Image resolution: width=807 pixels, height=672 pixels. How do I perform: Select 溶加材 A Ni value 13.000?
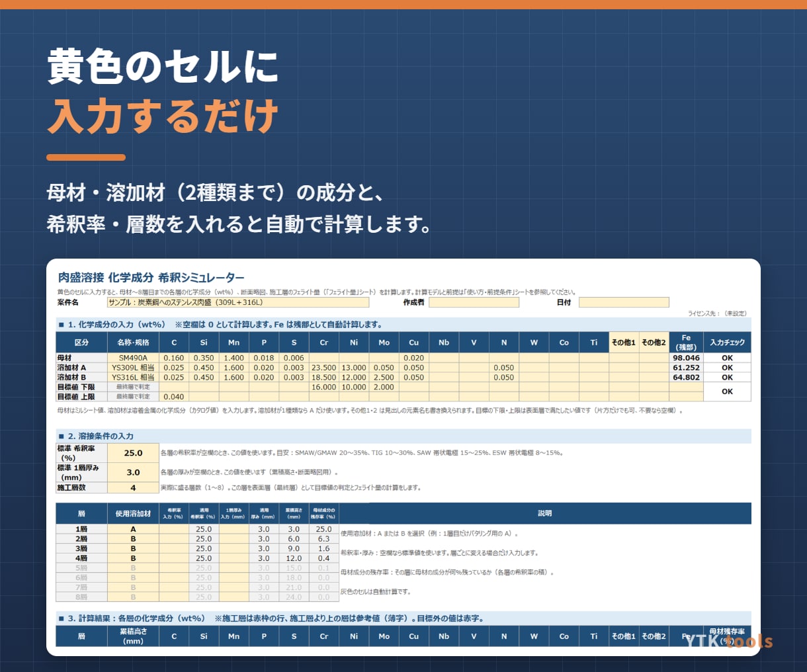pos(354,368)
